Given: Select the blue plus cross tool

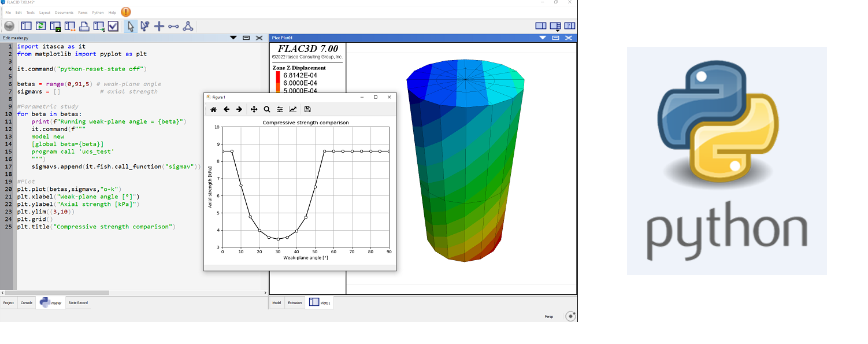Looking at the screenshot, I should pos(159,26).
